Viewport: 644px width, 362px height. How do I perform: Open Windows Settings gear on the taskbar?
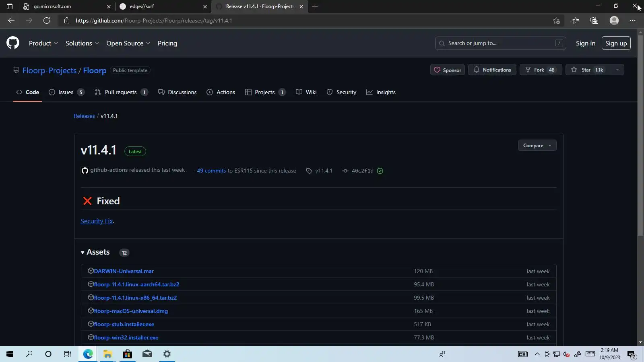167,354
